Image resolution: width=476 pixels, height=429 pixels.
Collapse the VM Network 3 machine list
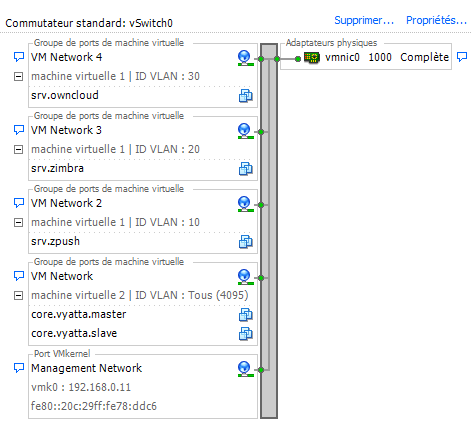[x=18, y=150]
